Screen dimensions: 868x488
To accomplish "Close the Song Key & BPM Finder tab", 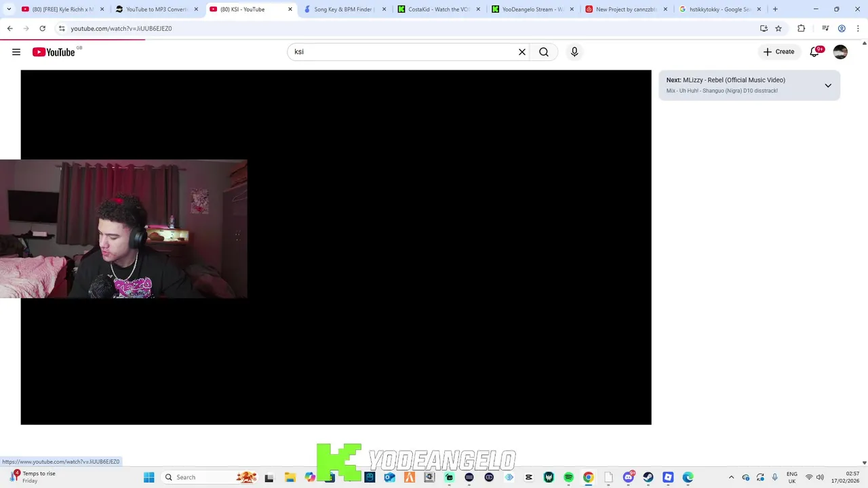I will [x=384, y=9].
